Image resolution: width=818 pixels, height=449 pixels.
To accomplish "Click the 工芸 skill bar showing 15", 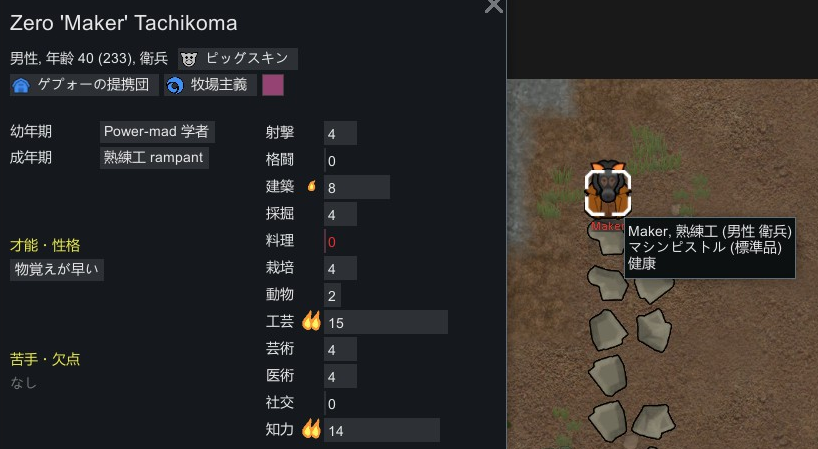I will click(x=386, y=322).
